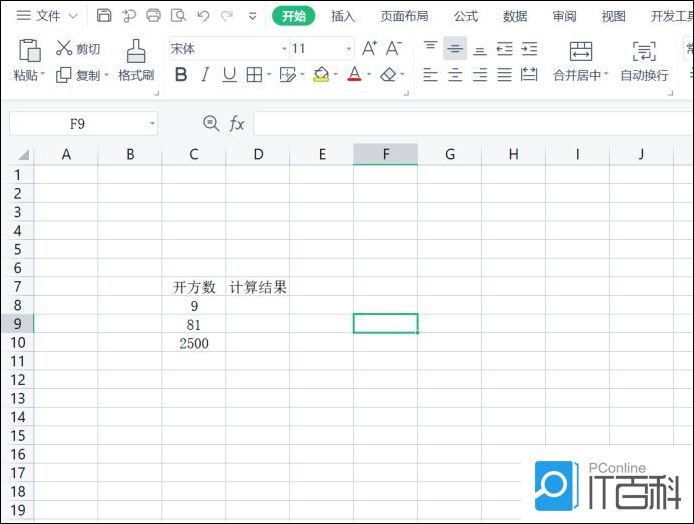Expand the fill color dropdown arrow
The height and width of the screenshot is (524, 694).
click(336, 74)
